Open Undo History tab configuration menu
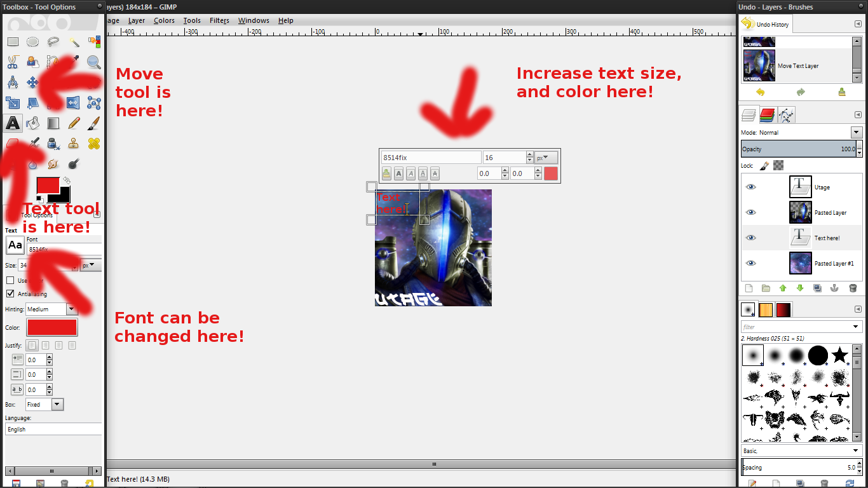Screen dimensions: 868x488 858,24
